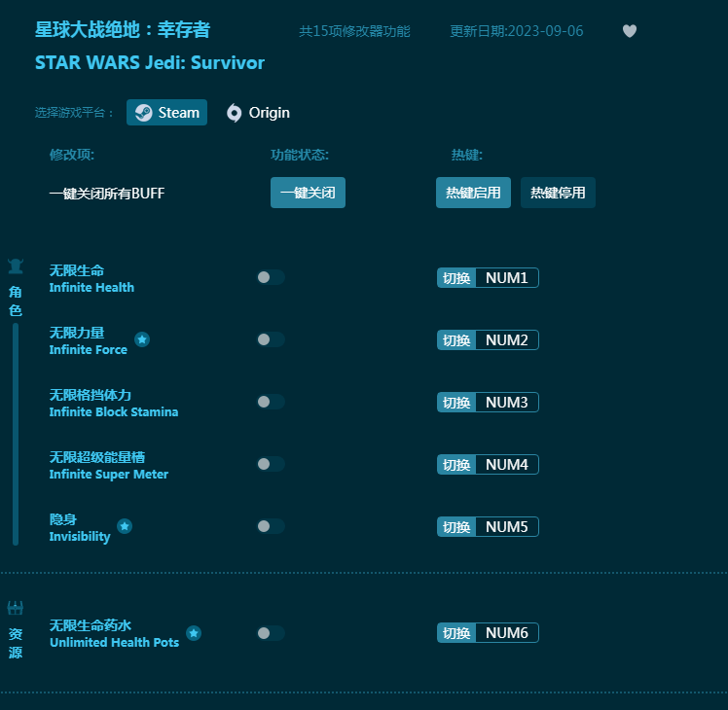
Task: Click the 热键启用 hotkey enable button
Action: click(473, 193)
